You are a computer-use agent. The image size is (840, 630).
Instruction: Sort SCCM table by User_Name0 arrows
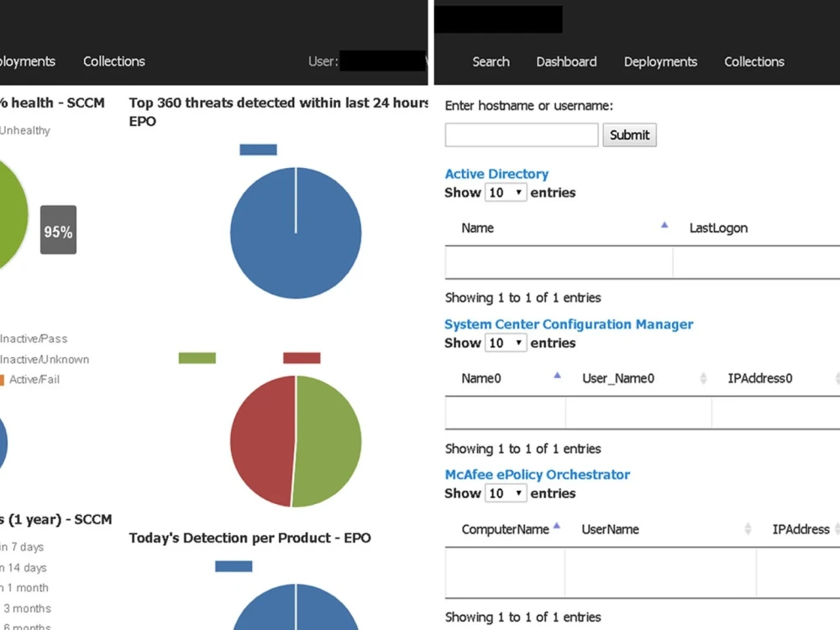tap(703, 378)
